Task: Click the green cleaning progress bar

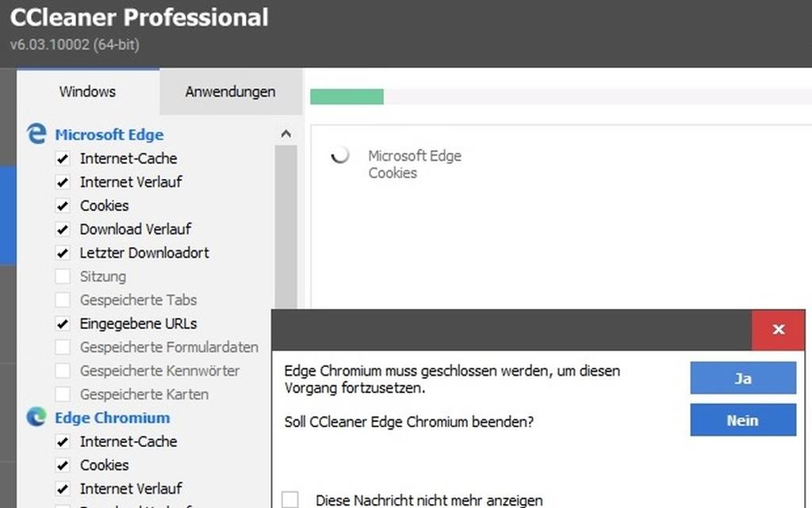Action: (x=347, y=97)
